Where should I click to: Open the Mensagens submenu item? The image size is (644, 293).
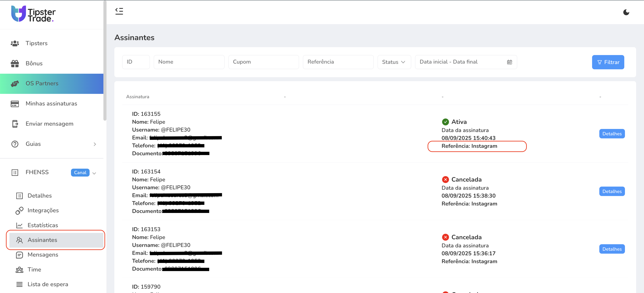[56, 255]
